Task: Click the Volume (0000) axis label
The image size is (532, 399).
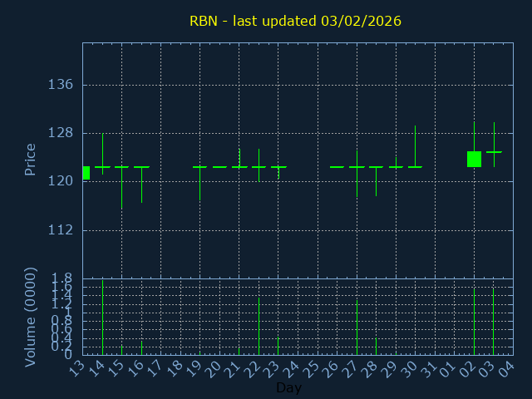Action: pyautogui.click(x=31, y=317)
